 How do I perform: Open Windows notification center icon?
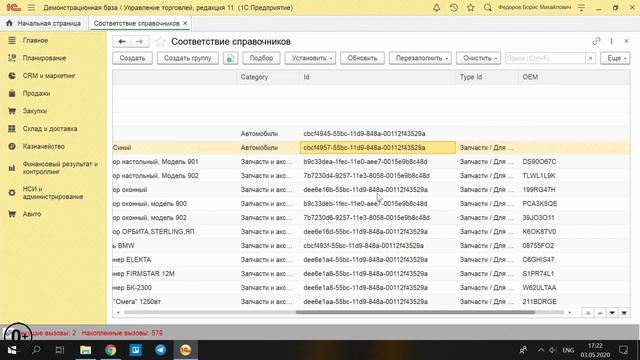point(623,350)
